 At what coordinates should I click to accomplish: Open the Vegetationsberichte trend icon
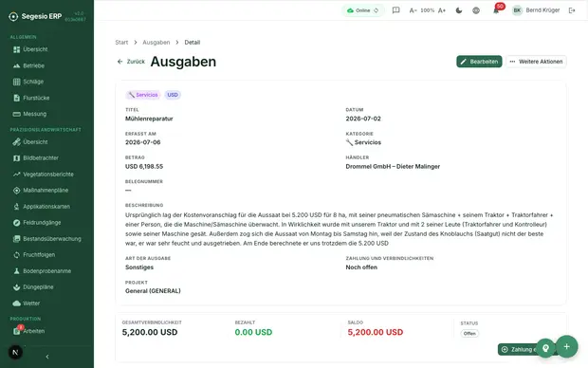(x=16, y=175)
